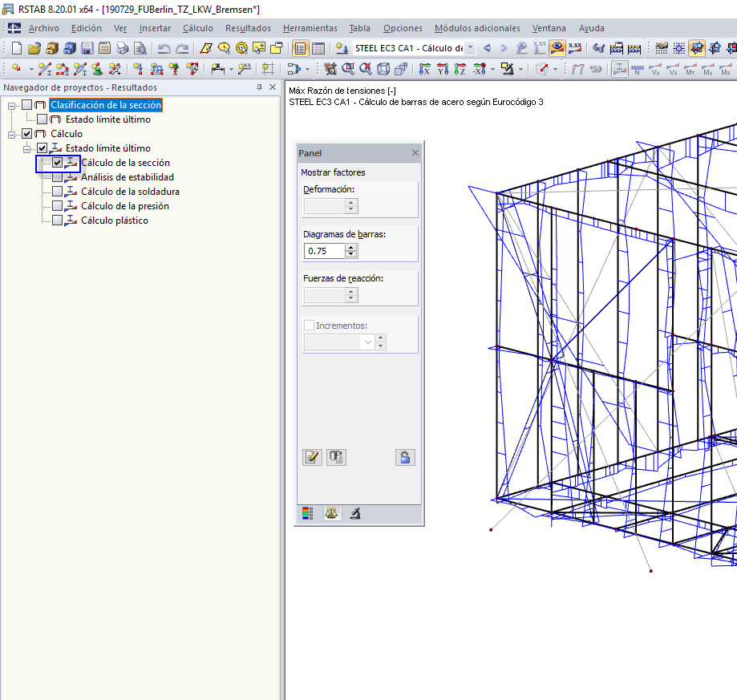Click the edit panel settings button
This screenshot has height=700, width=737.
(x=312, y=457)
